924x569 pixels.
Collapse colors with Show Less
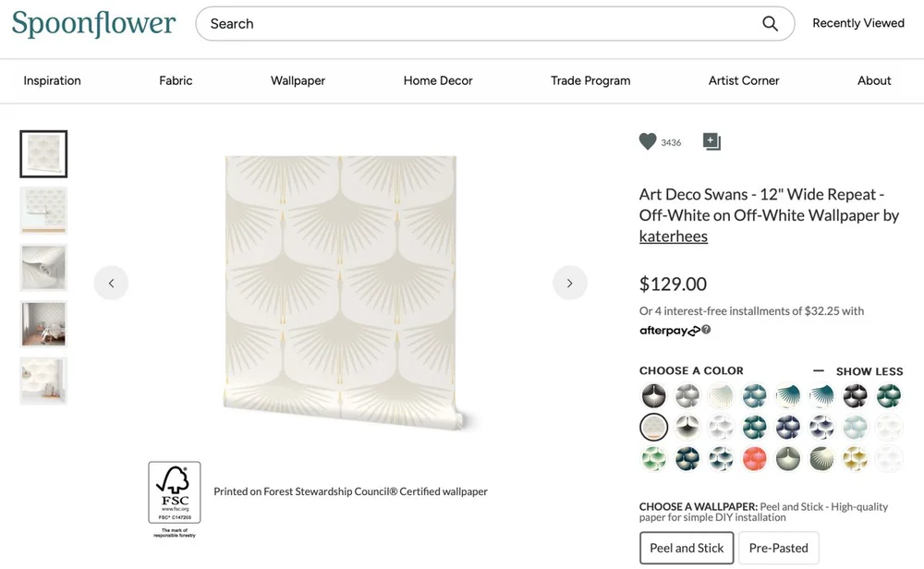[x=858, y=371]
